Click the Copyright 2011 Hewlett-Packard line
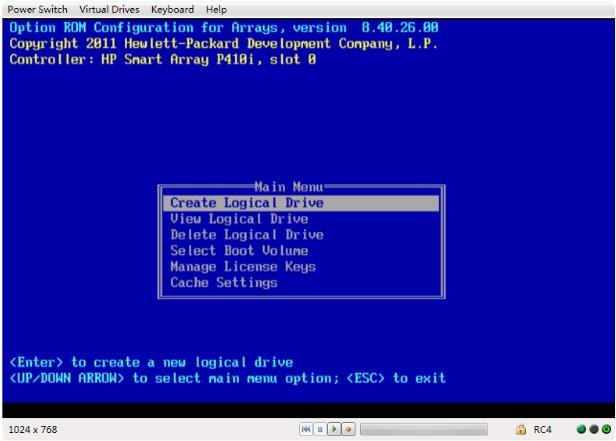Viewport: 616px width, 441px height. click(x=224, y=43)
